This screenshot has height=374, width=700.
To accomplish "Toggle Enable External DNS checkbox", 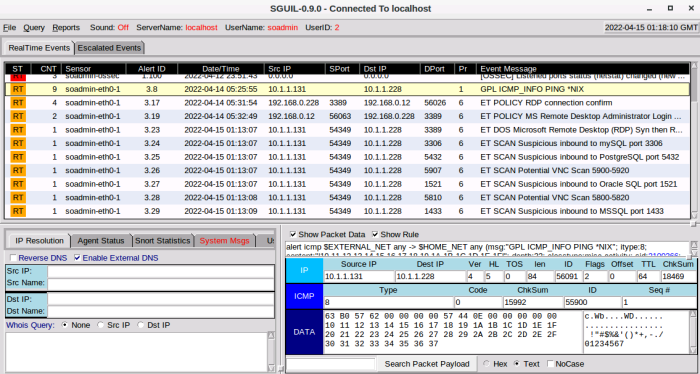I will click(x=78, y=258).
